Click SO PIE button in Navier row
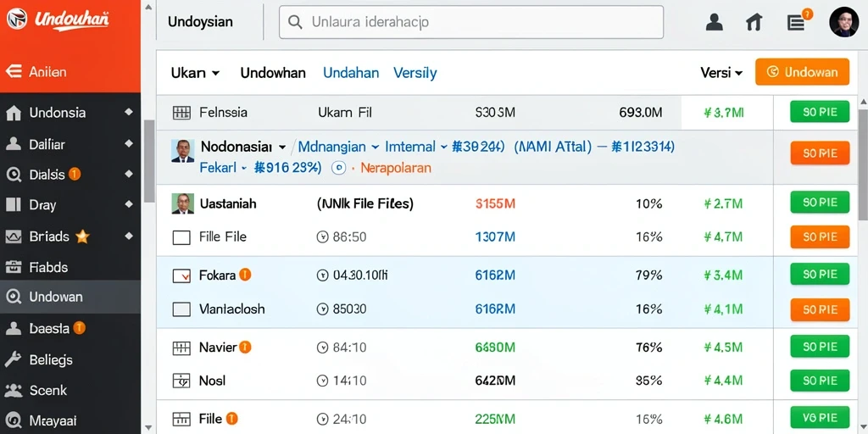Viewport: 868px width, 434px height. (x=820, y=347)
